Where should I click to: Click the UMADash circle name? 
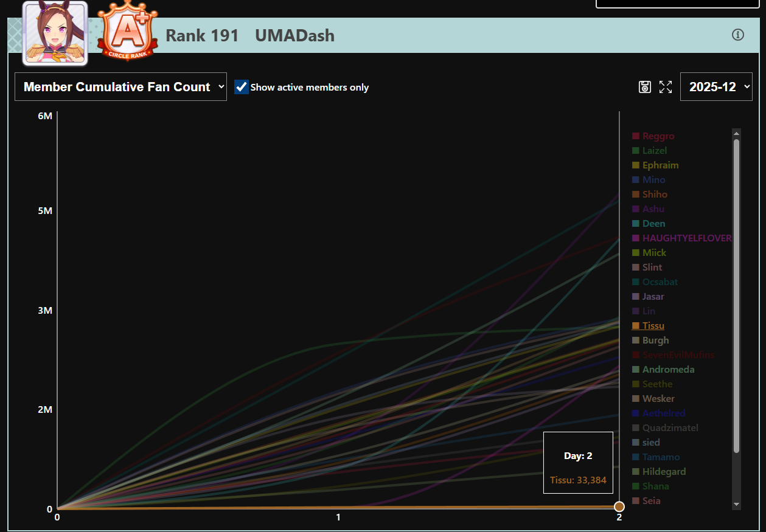tap(295, 35)
